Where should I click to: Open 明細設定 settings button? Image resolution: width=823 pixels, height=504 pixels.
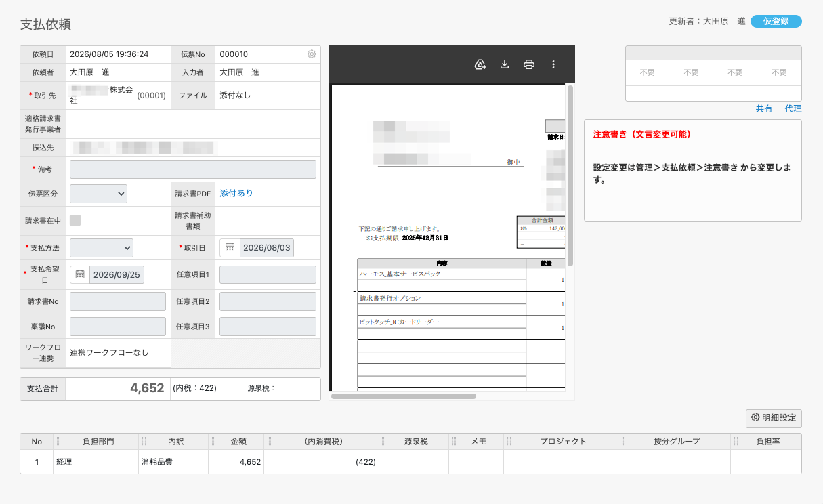coord(774,418)
